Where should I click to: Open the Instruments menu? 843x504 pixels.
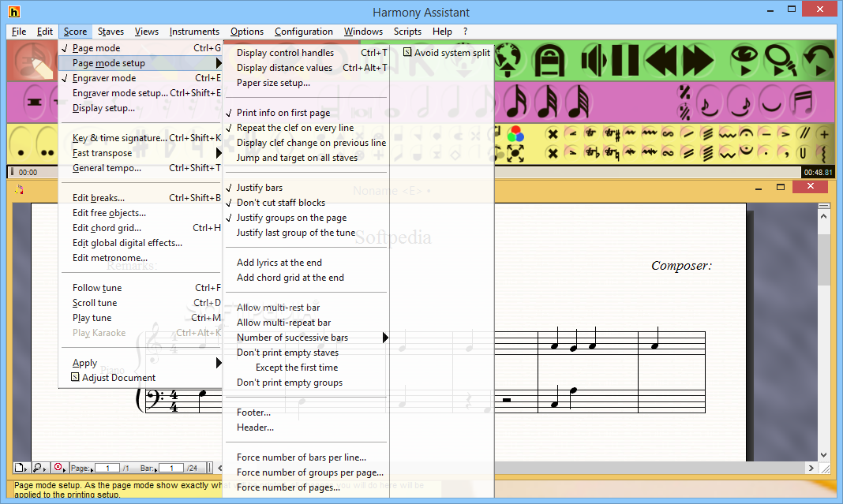pyautogui.click(x=194, y=32)
